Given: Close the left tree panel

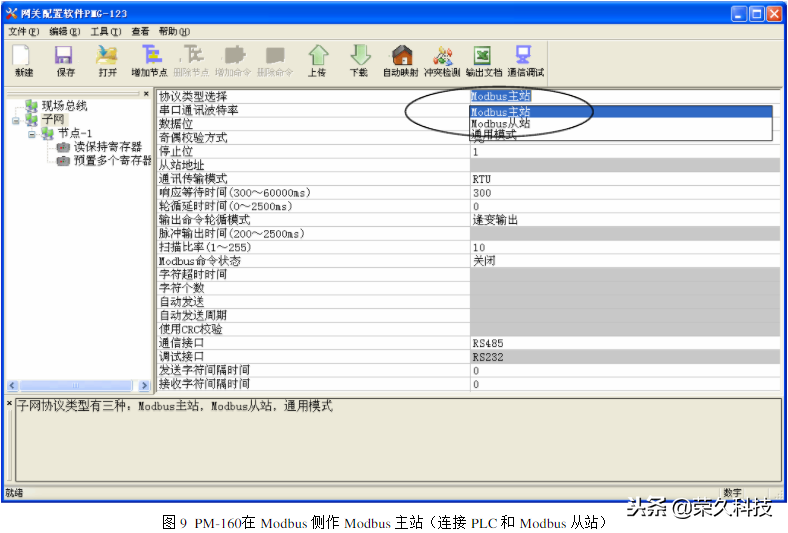Looking at the screenshot, I should (146, 93).
